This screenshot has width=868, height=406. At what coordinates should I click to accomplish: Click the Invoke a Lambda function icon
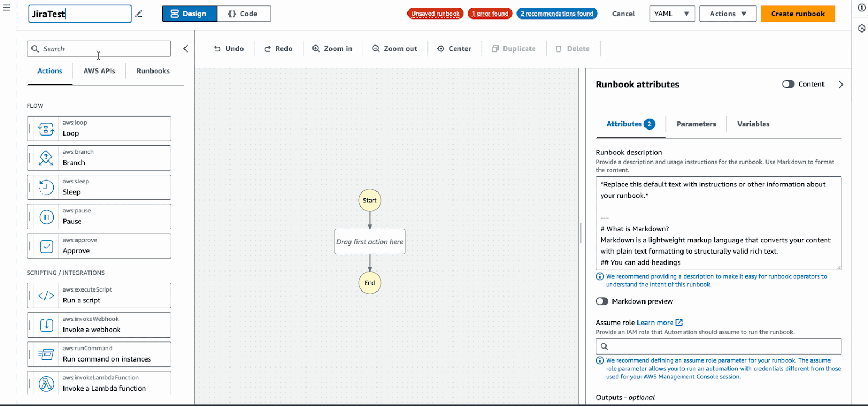click(x=46, y=383)
